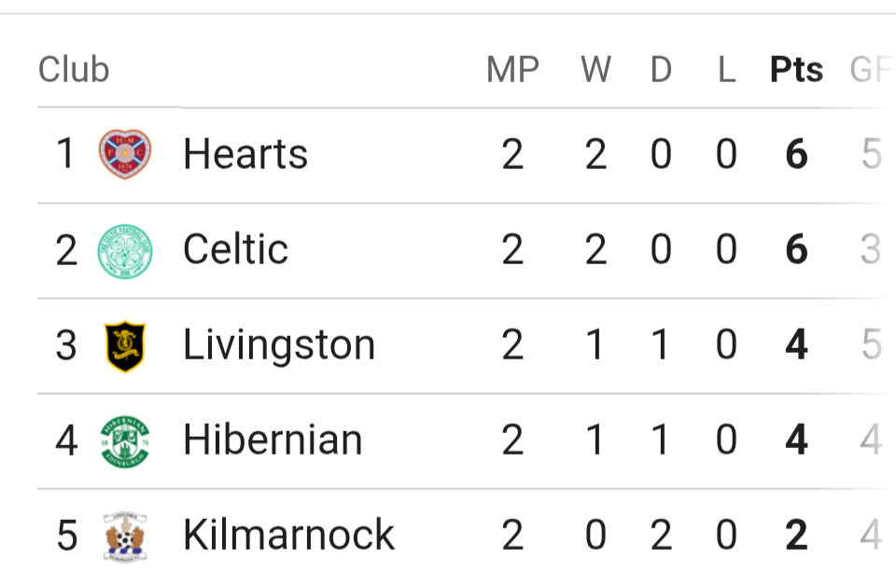Open the Kilmarnock team name link
896x588 pixels.
[289, 536]
